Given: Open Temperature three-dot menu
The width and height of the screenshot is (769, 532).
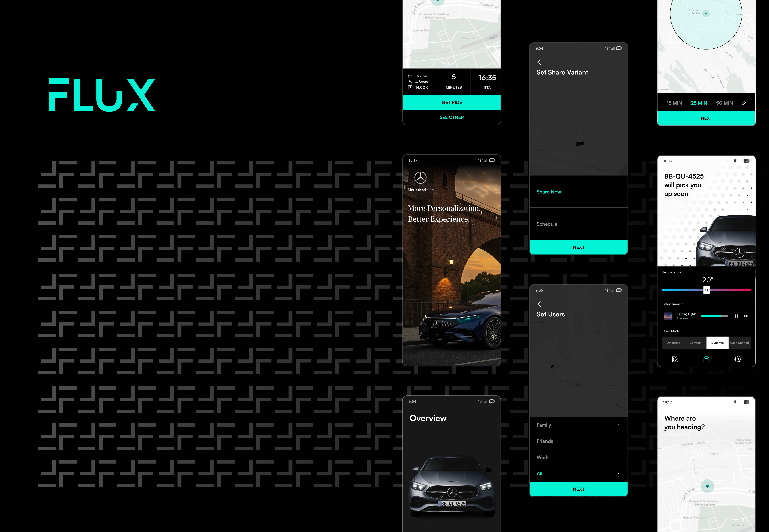Looking at the screenshot, I should click(748, 272).
